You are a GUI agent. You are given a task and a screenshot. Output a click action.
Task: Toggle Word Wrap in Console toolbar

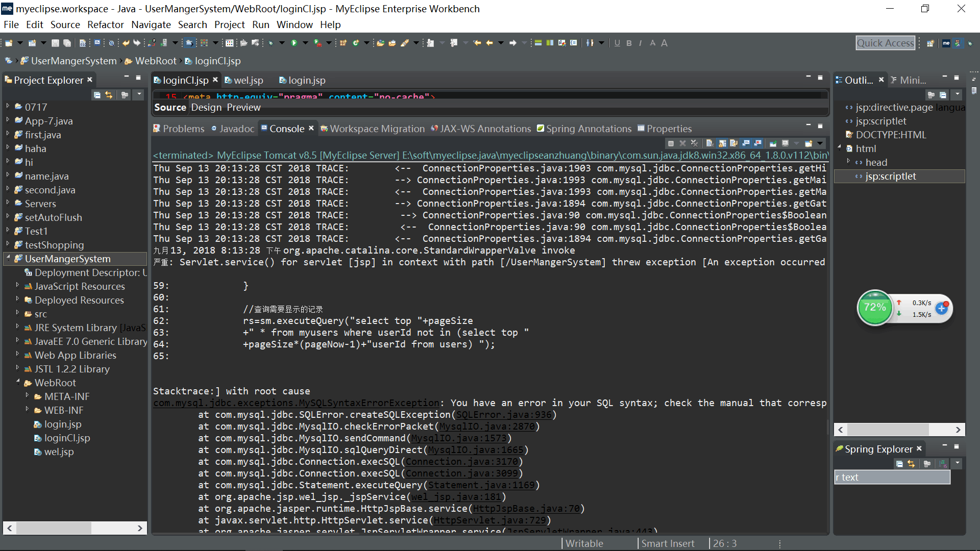pyautogui.click(x=733, y=143)
